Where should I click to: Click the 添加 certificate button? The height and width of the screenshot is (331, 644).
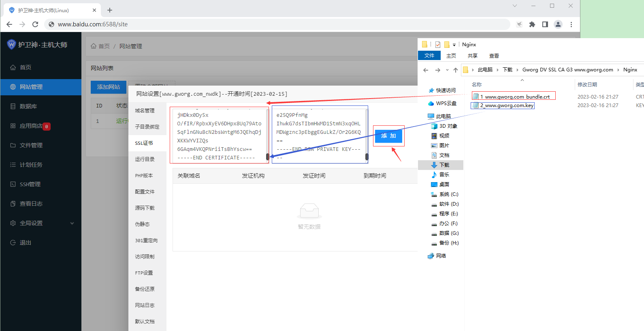click(388, 136)
